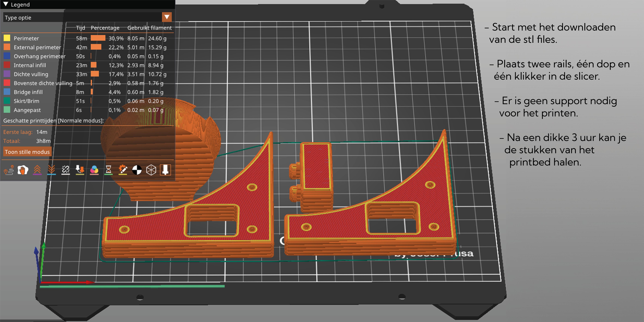
Task: Toggle Overhang perimeter blue swatch
Action: click(x=7, y=56)
